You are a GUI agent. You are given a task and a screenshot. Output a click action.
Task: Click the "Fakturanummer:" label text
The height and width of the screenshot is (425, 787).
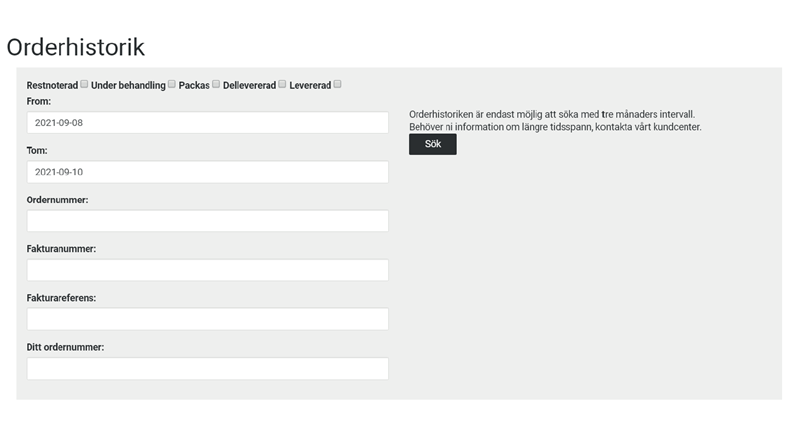pyautogui.click(x=61, y=249)
